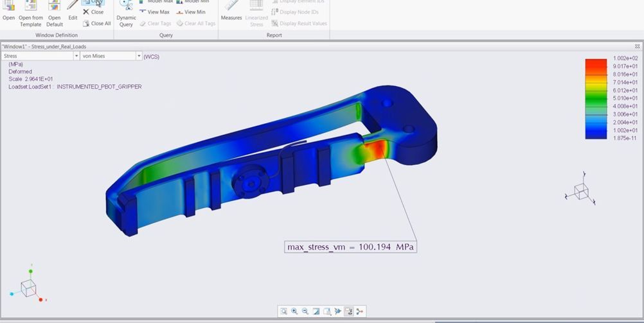This screenshot has height=323, width=644.
Task: Click the View Min flag icon
Action: [x=180, y=12]
